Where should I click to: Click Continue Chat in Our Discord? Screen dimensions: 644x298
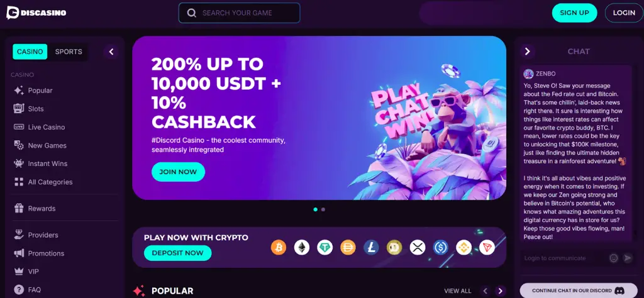tap(579, 290)
